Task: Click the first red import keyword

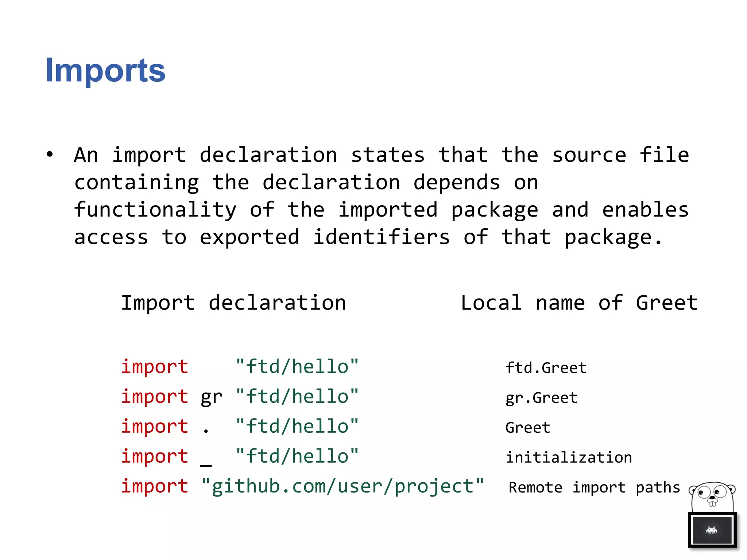Action: 155,366
